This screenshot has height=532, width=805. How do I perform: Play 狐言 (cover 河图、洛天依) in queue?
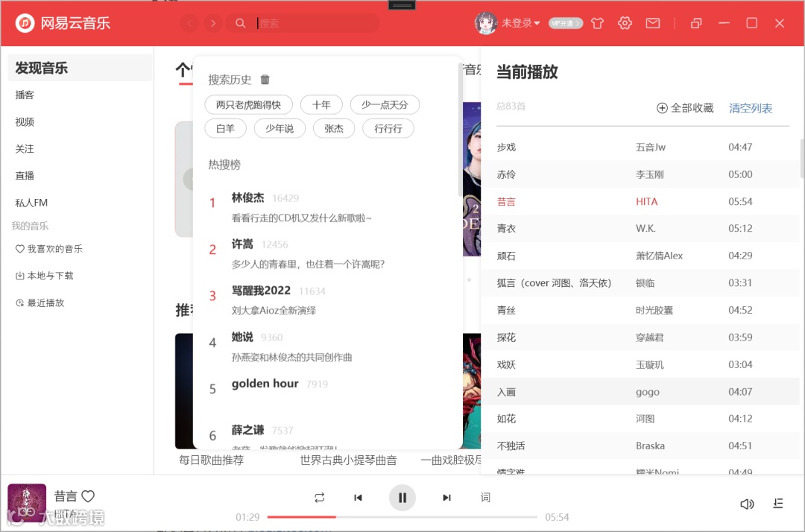tap(640, 282)
